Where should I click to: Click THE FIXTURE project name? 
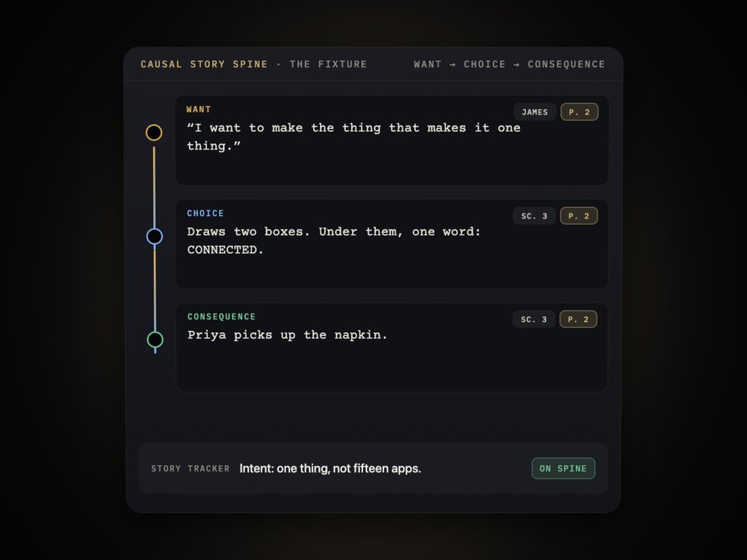(x=328, y=64)
